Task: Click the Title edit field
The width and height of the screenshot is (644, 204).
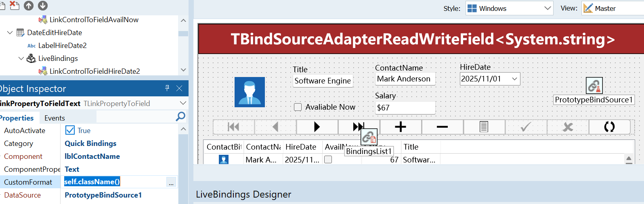Action: [323, 81]
